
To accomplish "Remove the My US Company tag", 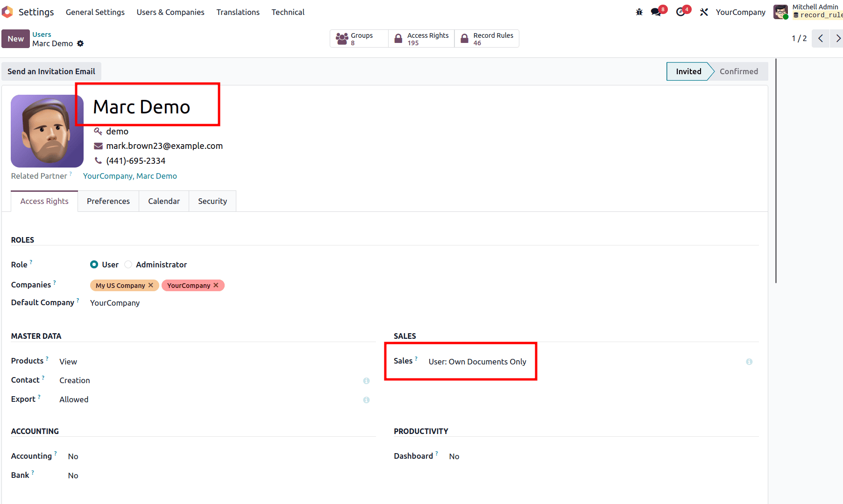I will click(x=151, y=285).
